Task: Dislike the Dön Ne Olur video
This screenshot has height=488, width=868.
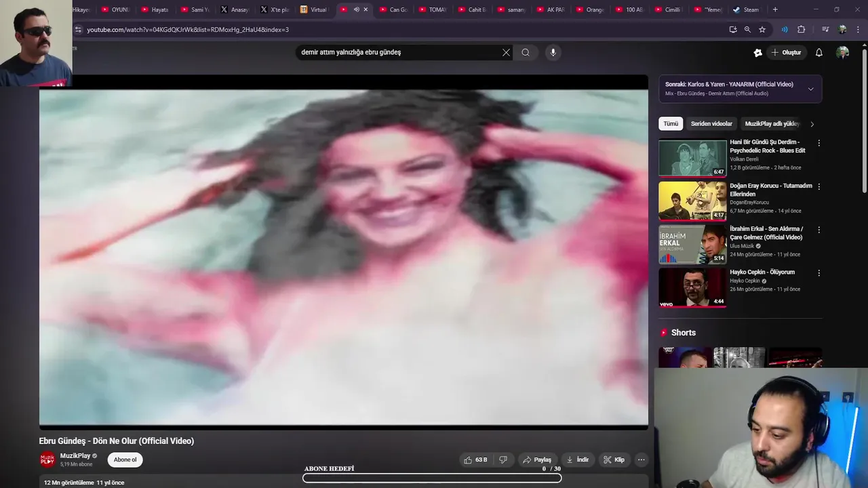Action: tap(503, 460)
